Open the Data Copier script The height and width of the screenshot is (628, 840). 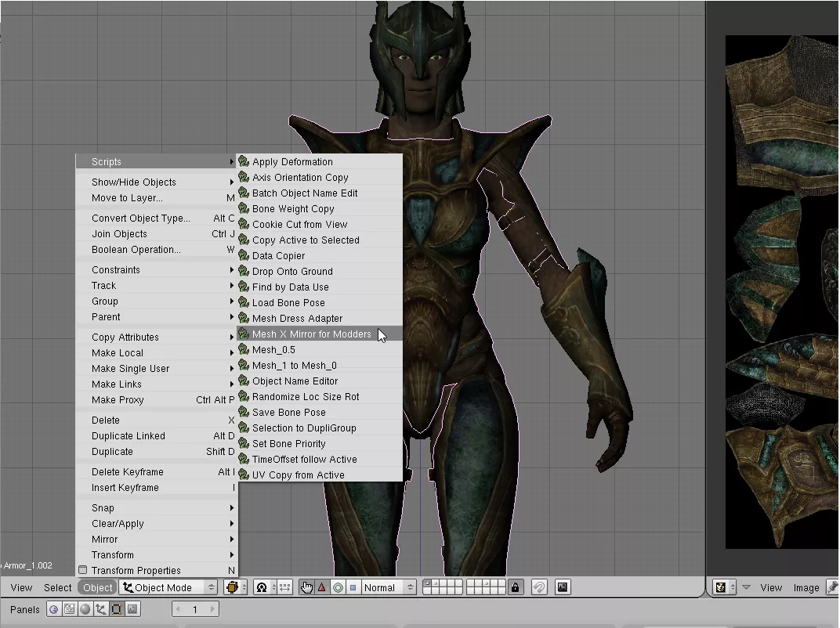[319, 256]
